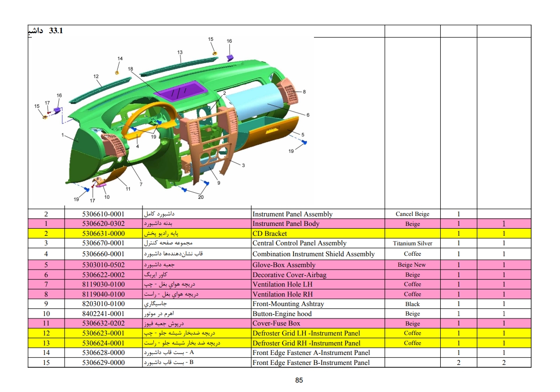Click 'Black' color cell
The height and width of the screenshot is (392, 560).
coord(412,304)
